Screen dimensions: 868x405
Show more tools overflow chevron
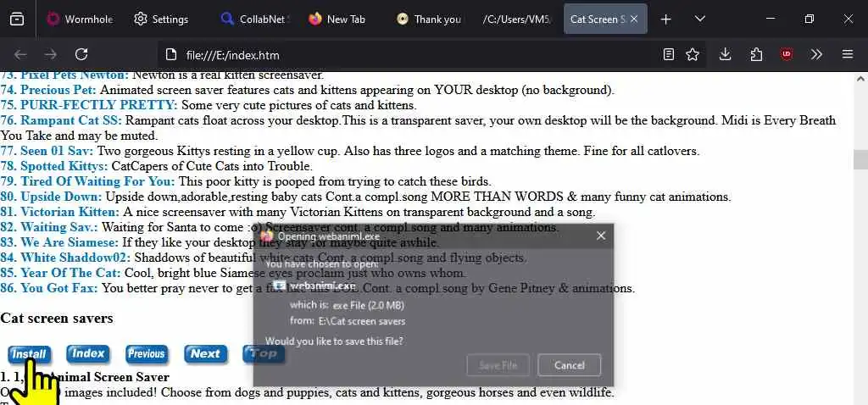[816, 54]
